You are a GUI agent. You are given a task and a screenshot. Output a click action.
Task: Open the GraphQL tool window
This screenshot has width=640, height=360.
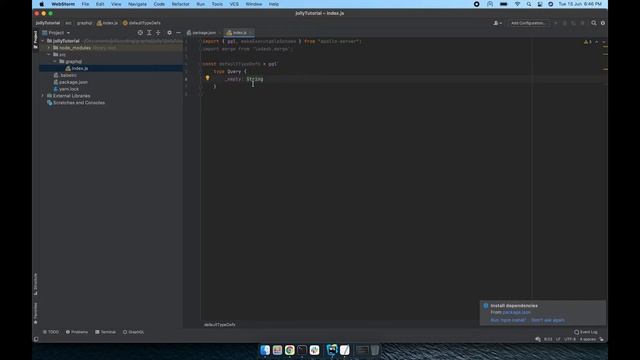coord(133,332)
